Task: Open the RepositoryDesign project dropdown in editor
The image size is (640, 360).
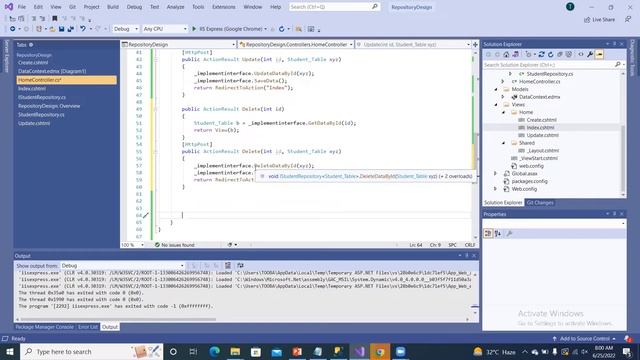Action: point(179,44)
